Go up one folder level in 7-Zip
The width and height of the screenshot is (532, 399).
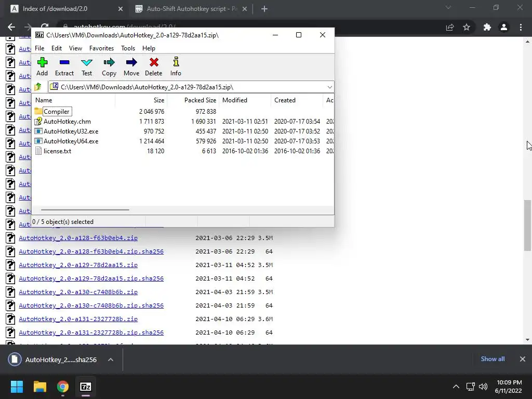tap(38, 87)
